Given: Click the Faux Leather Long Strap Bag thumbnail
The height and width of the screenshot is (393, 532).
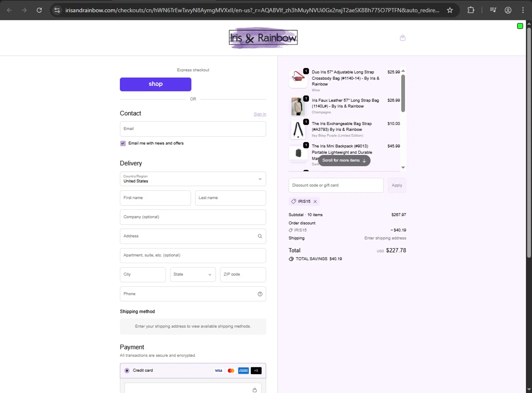Looking at the screenshot, I should pyautogui.click(x=298, y=107).
